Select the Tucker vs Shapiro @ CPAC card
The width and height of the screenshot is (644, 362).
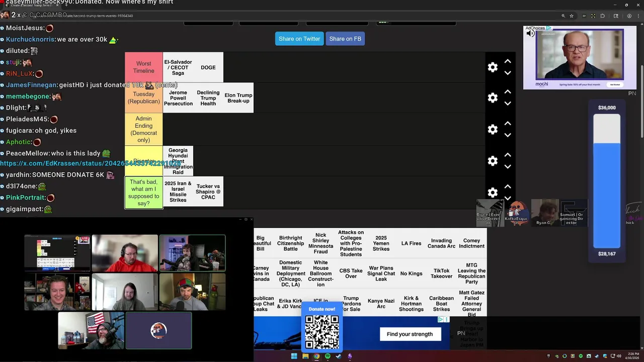(208, 192)
